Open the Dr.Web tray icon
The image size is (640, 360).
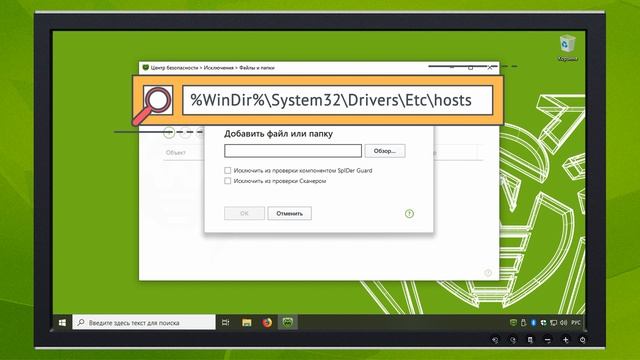513,322
